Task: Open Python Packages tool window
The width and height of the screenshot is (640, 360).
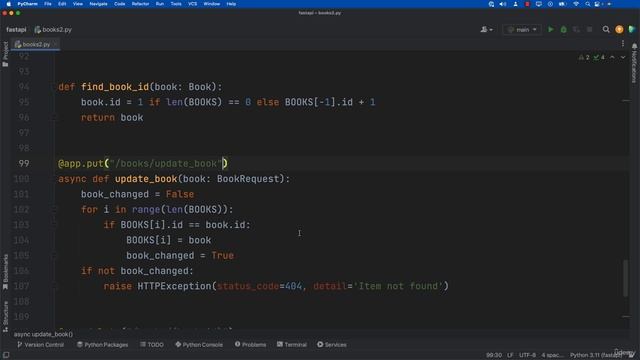Action: (102, 345)
